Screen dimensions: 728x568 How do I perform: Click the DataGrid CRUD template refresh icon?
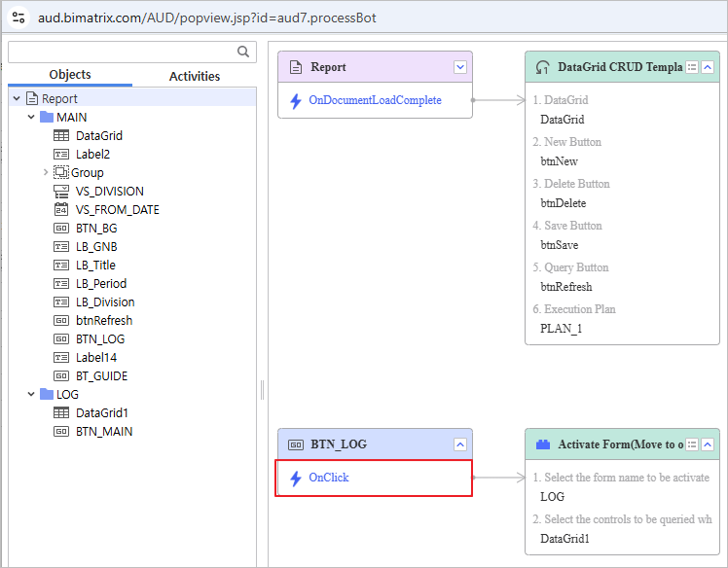(x=542, y=67)
